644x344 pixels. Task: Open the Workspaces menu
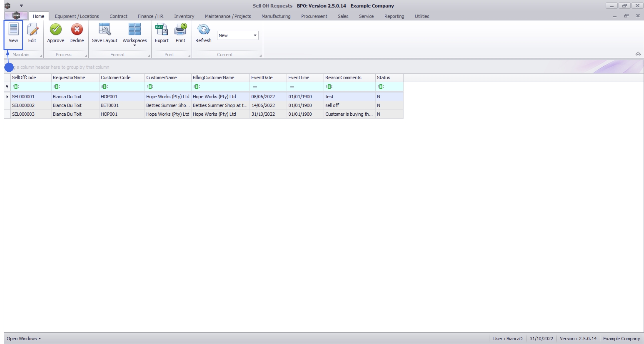point(135,34)
